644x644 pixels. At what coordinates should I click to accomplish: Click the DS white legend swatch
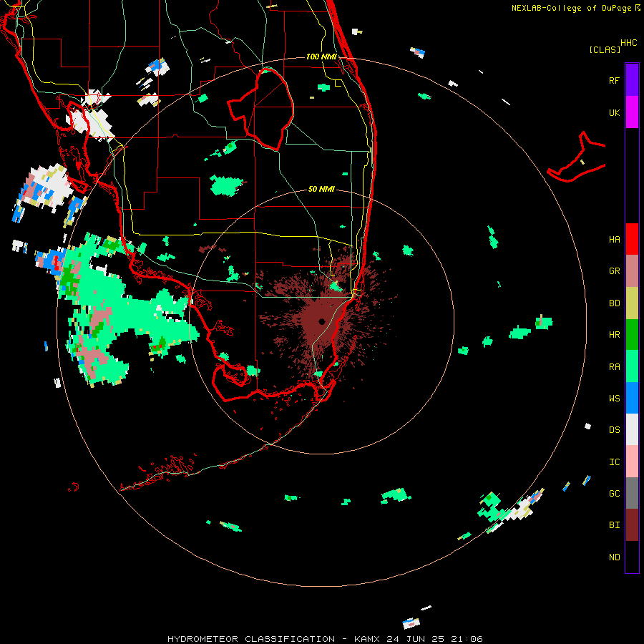point(632,429)
